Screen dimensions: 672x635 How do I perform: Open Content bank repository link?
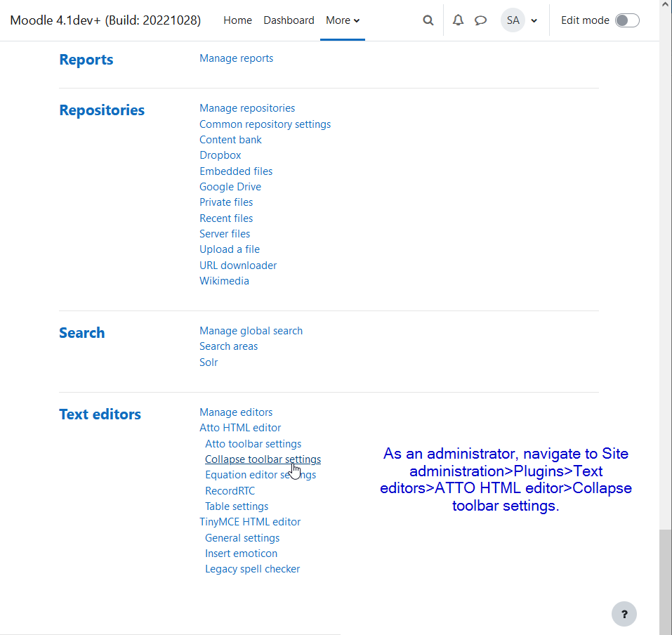click(x=230, y=140)
